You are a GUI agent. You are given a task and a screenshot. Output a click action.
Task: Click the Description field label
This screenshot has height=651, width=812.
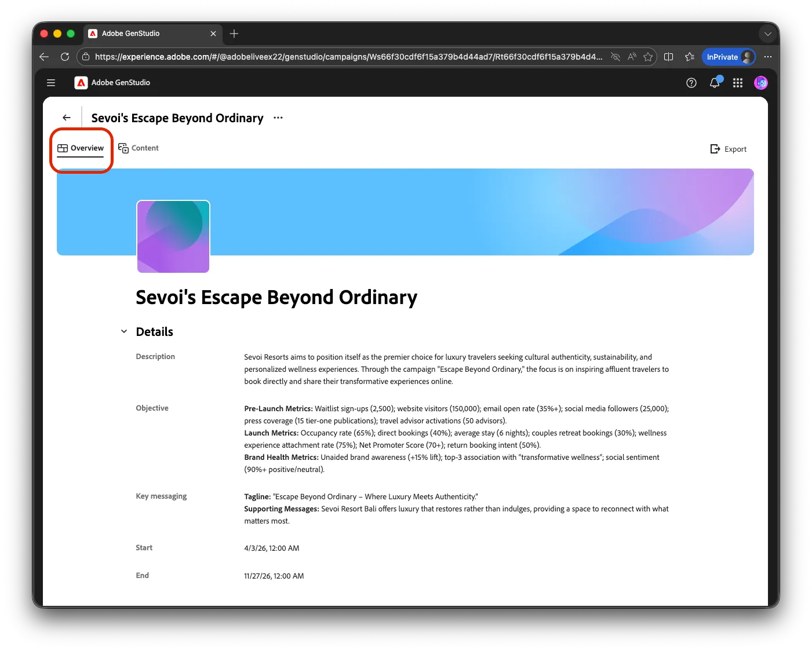point(155,357)
